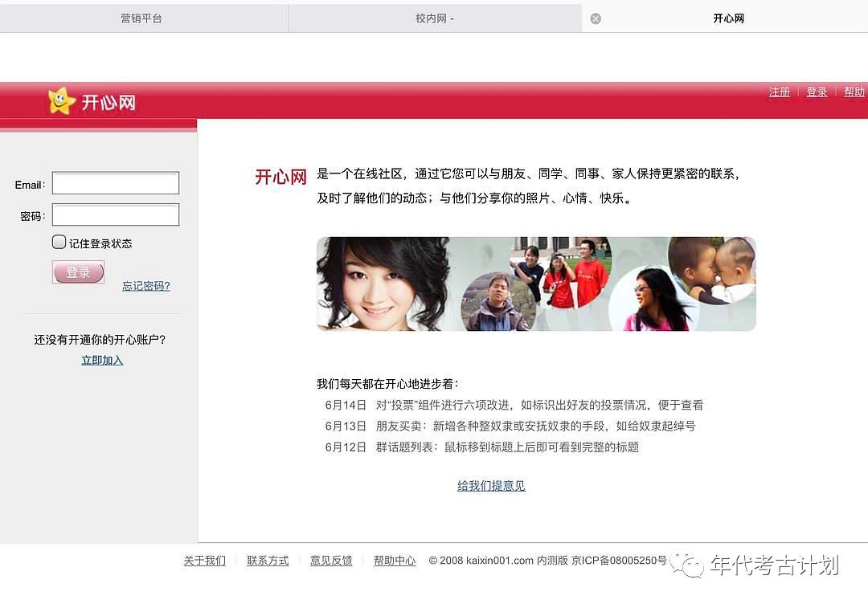Click the Email input field
This screenshot has height=604, width=868.
(x=116, y=184)
